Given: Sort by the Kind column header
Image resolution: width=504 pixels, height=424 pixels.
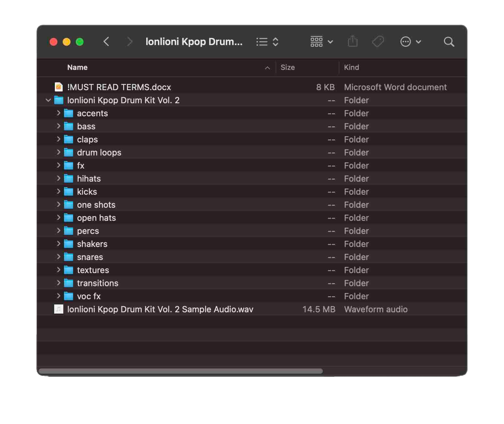Looking at the screenshot, I should pyautogui.click(x=352, y=68).
